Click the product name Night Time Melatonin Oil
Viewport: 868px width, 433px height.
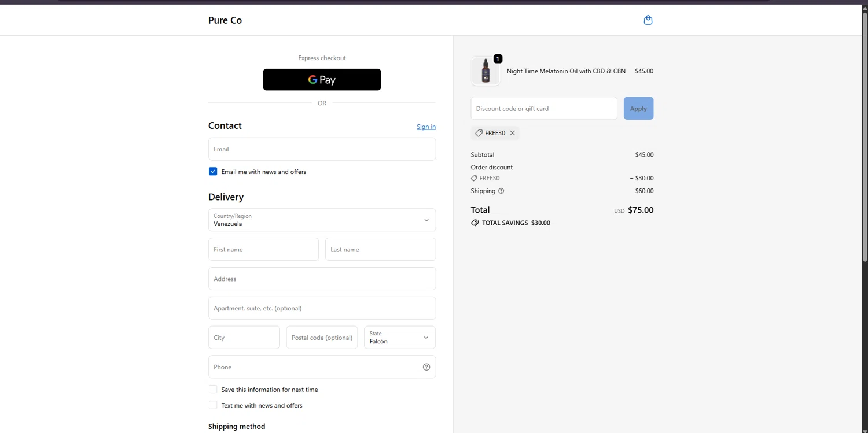pyautogui.click(x=566, y=71)
